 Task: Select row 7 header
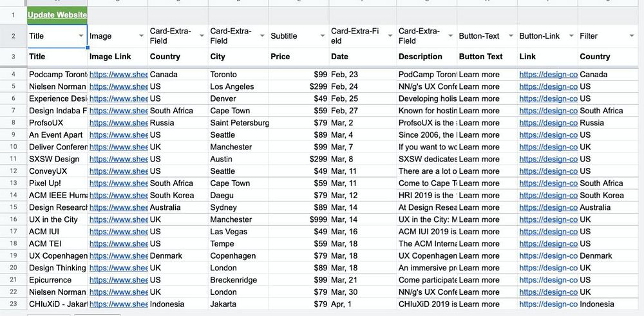pos(13,111)
